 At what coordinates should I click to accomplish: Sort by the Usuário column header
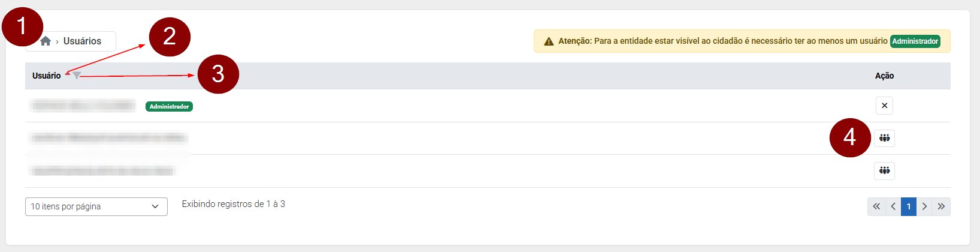click(46, 76)
